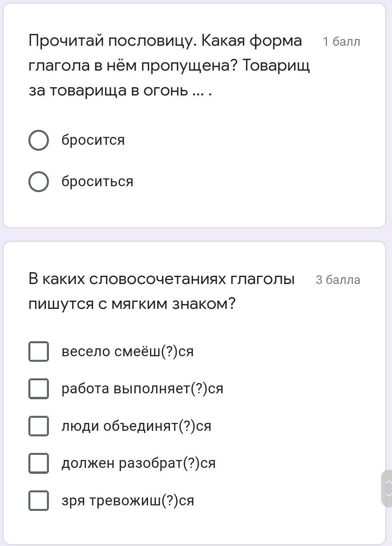Click the option text "зря тревожиш(?)ся"
The height and width of the screenshot is (546, 392).
(x=128, y=501)
